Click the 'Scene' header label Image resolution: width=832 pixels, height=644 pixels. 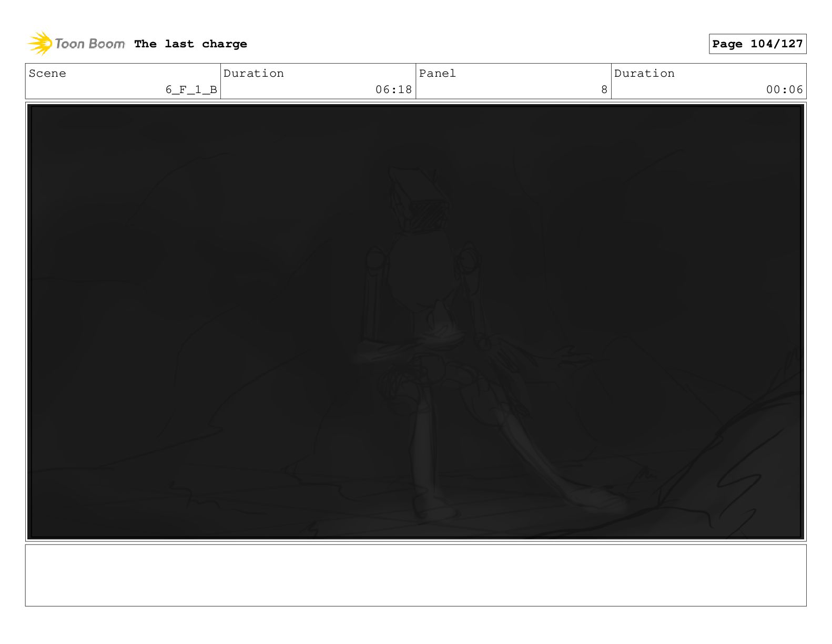pyautogui.click(x=47, y=74)
